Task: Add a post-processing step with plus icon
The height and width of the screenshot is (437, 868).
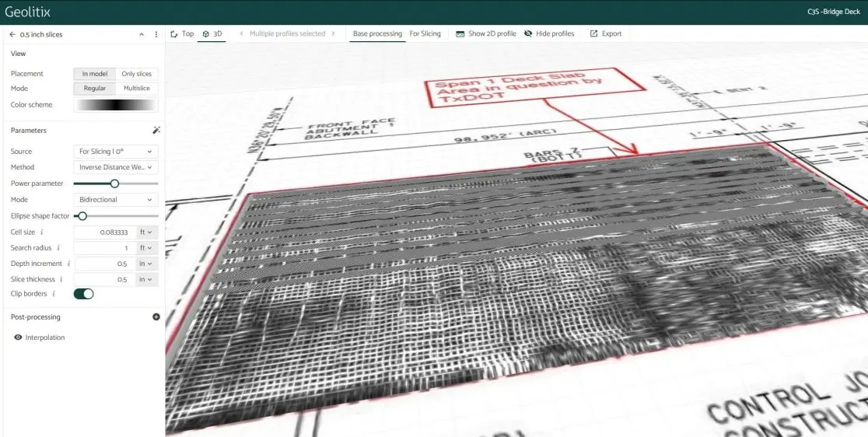Action: coord(156,317)
